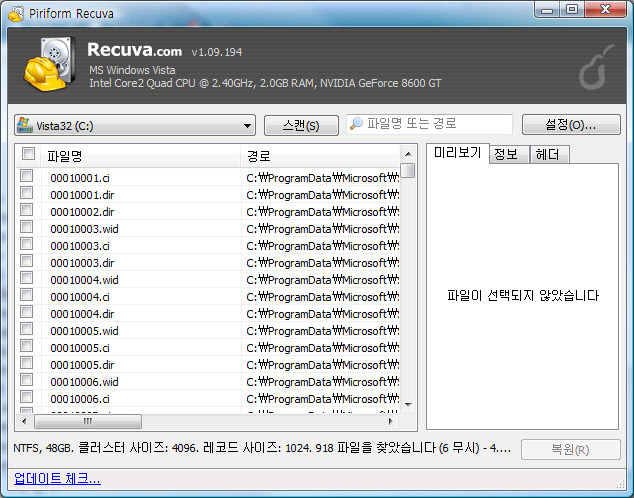
Task: Select file name 00010006.ci
Action: click(x=80, y=399)
